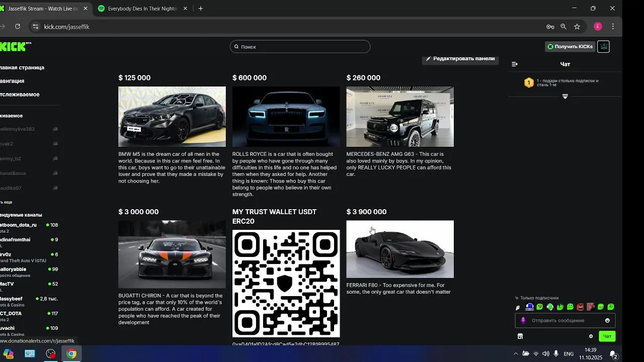This screenshot has width=644, height=362.
Task: Bookmark this page with the star icon
Action: [577, 27]
